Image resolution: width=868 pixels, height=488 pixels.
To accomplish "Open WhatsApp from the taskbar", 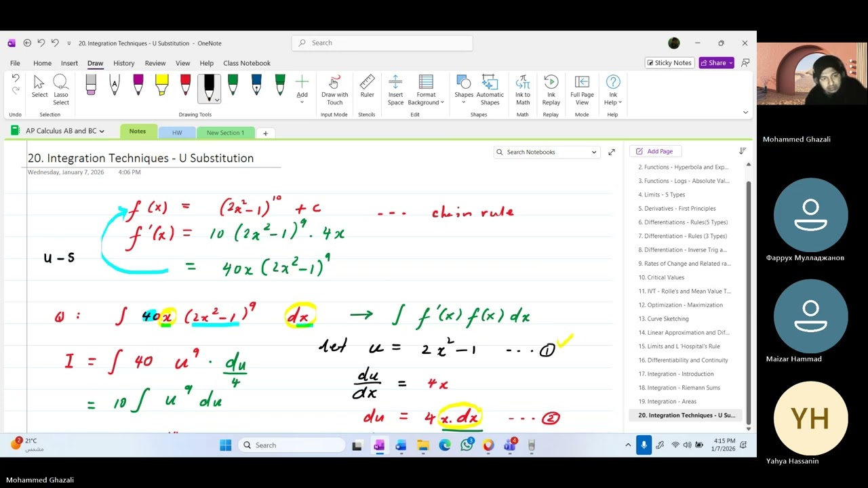I will [x=467, y=445].
